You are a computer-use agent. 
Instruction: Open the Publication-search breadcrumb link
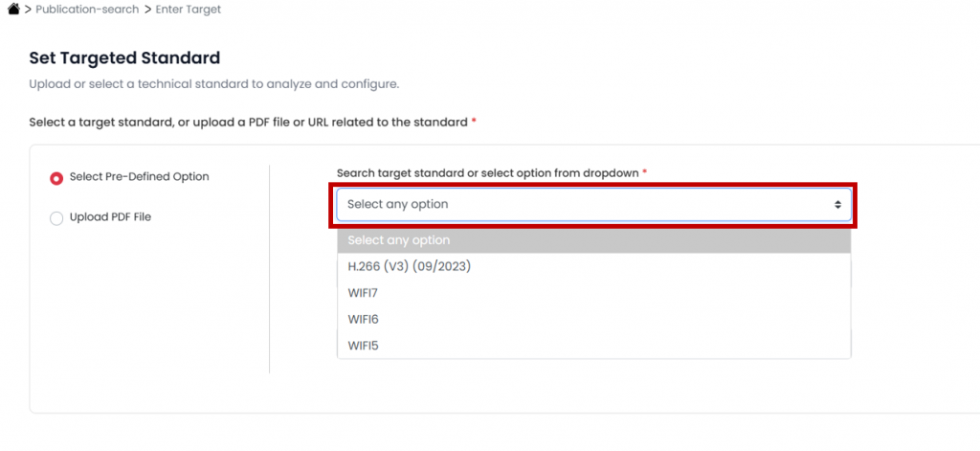click(x=86, y=9)
